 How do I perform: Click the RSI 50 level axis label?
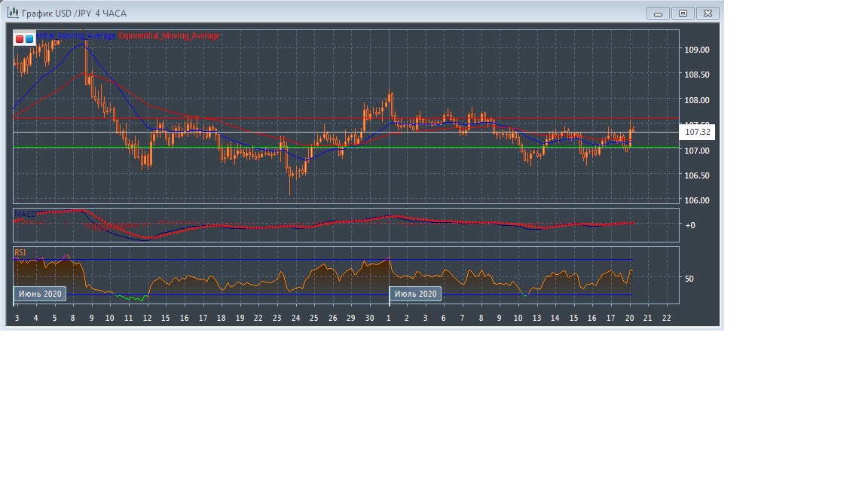coord(689,279)
